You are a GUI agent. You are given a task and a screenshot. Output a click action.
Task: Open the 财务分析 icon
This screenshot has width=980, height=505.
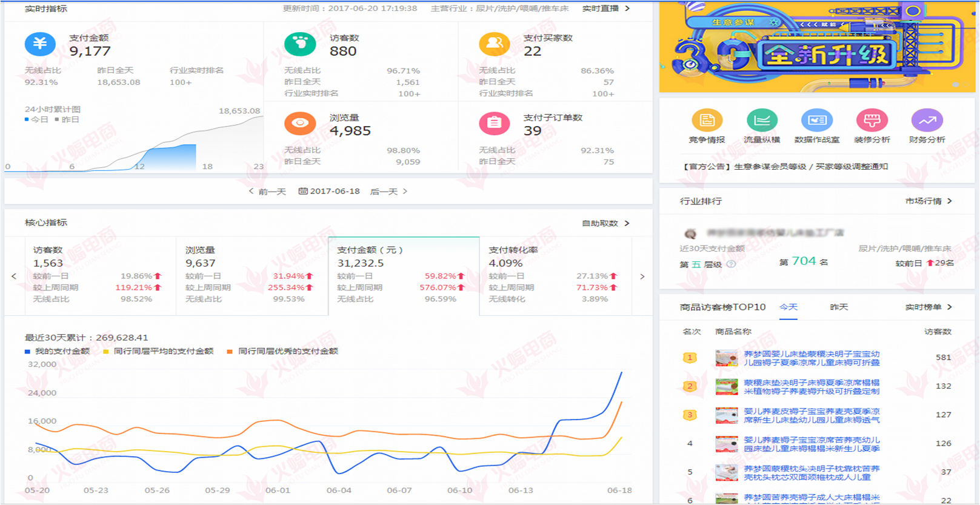coord(927,121)
